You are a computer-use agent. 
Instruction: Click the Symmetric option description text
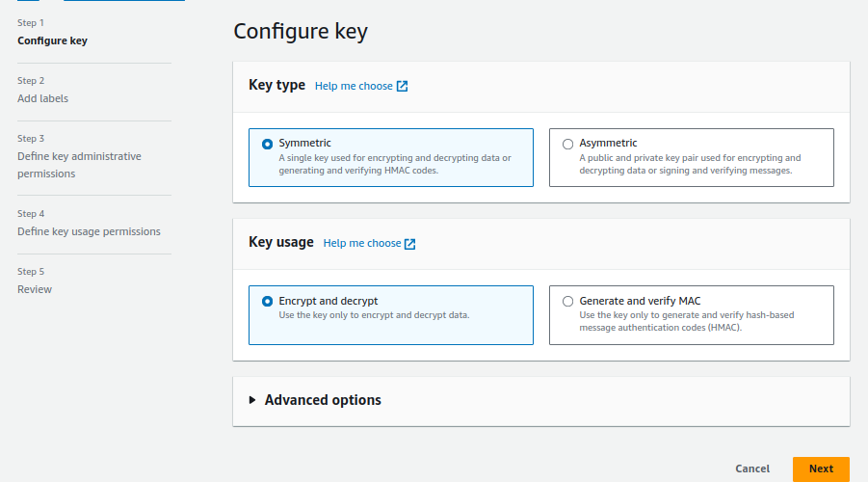[395, 164]
